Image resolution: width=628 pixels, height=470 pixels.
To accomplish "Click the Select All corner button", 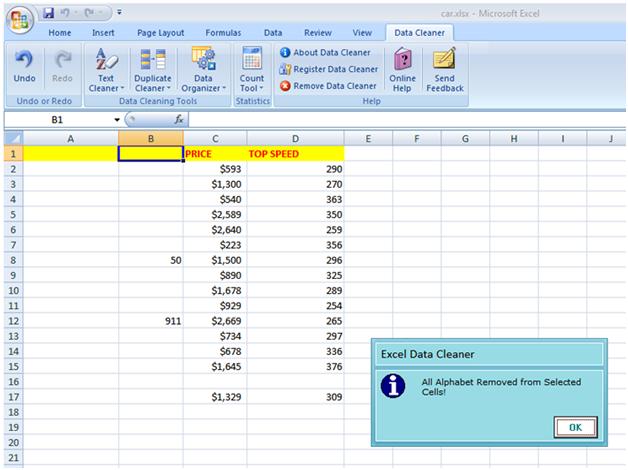I will 14,139.
